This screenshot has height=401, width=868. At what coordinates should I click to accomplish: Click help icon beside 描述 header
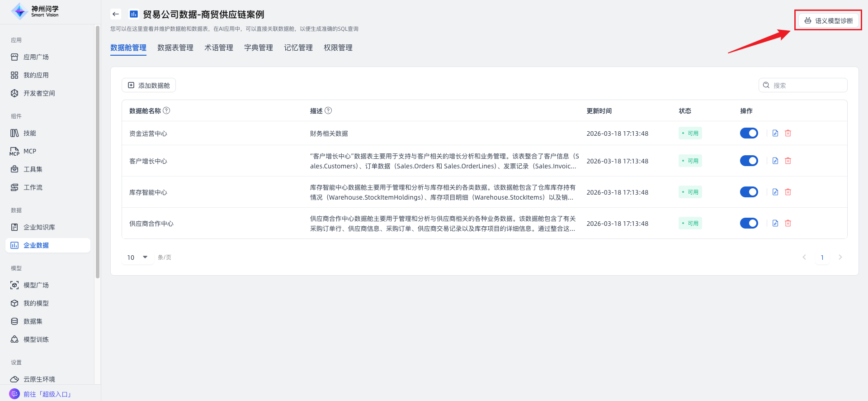[x=328, y=110]
